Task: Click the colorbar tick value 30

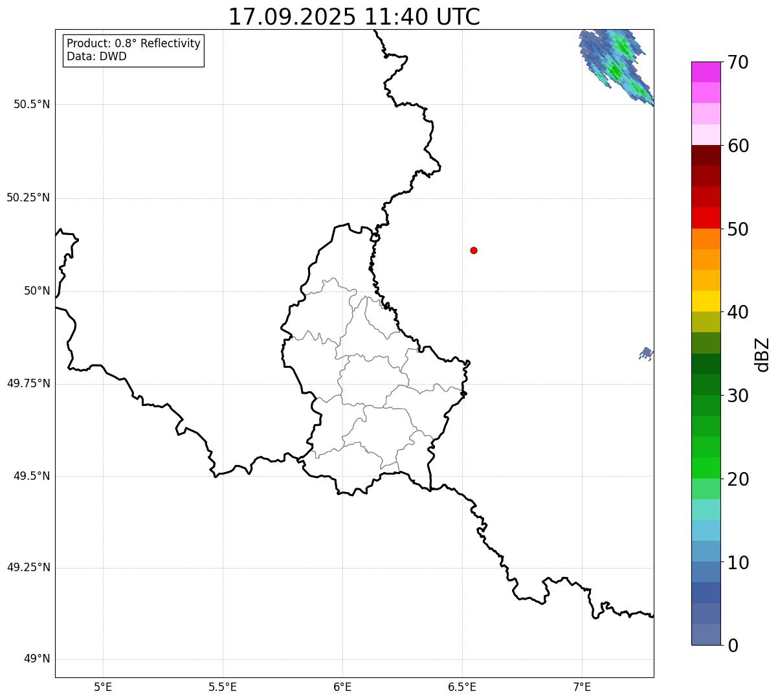Action: point(738,396)
